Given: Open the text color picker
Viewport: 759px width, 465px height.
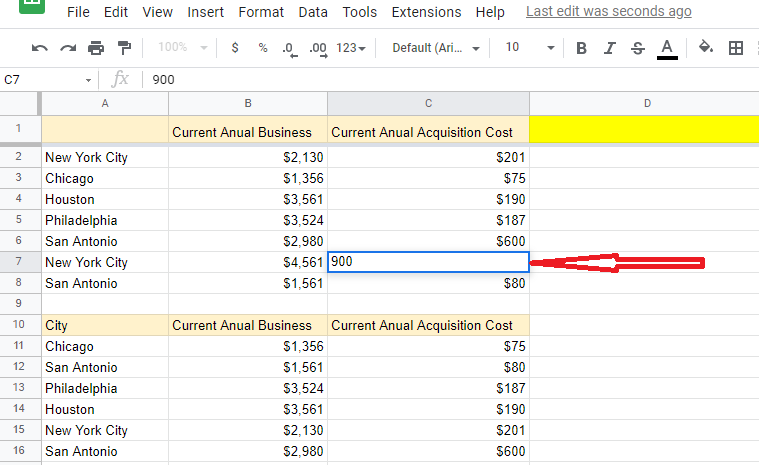Looking at the screenshot, I should click(667, 48).
